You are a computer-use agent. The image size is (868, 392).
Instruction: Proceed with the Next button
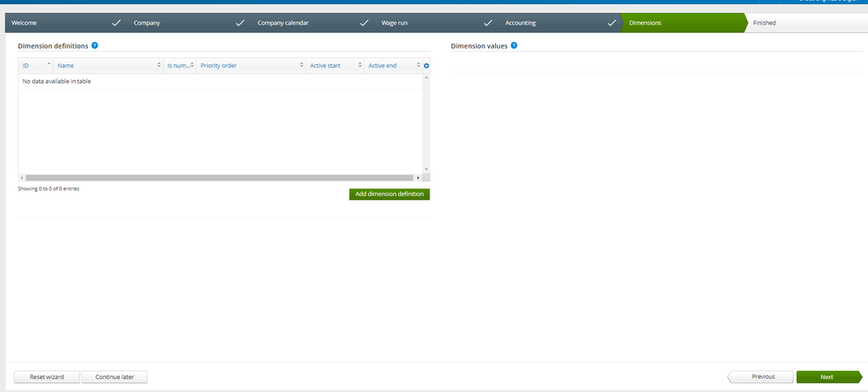[x=829, y=377]
